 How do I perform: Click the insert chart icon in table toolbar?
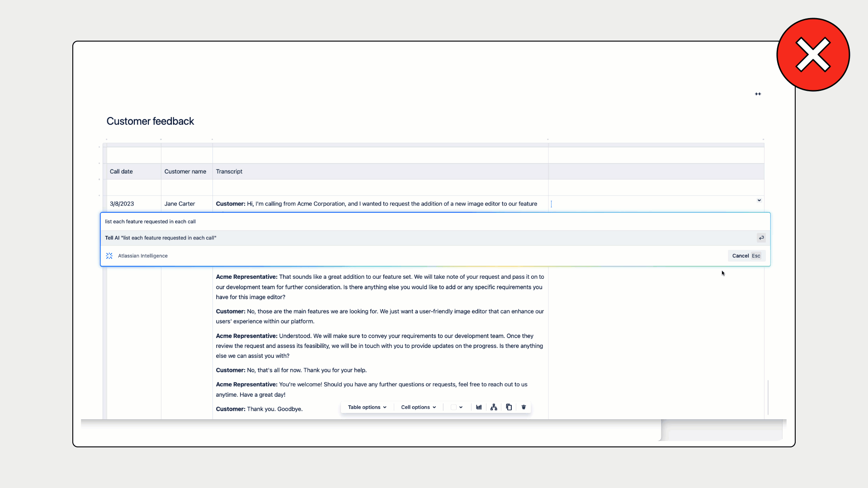(x=479, y=407)
